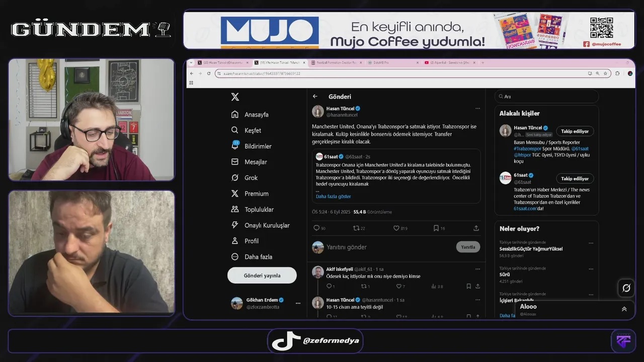Expand the Daha fazla menu

[252, 256]
